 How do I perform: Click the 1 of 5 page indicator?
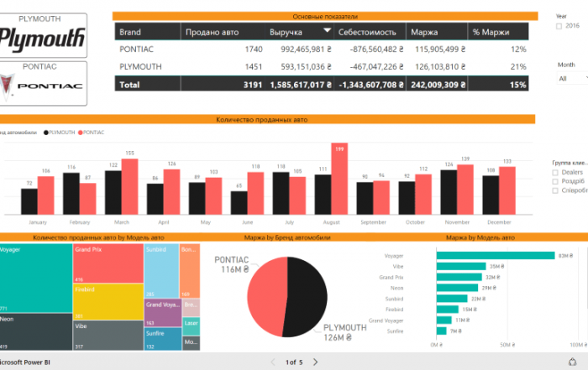click(294, 362)
